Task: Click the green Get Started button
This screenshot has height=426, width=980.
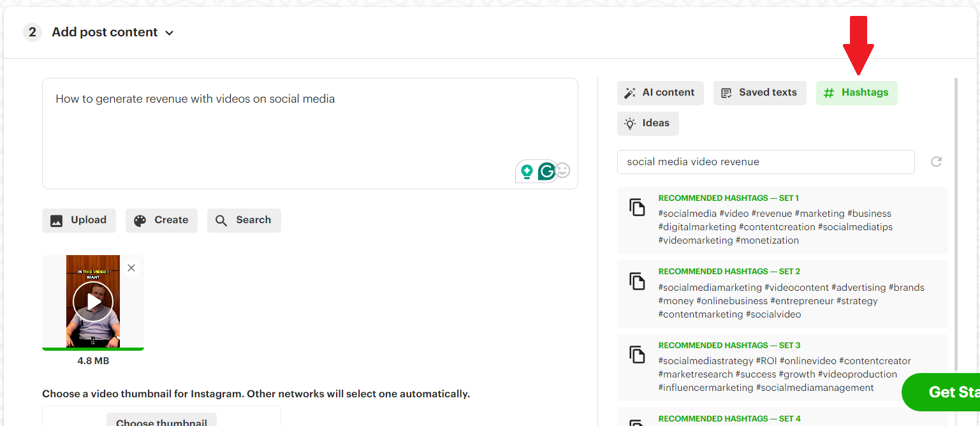Action: click(941, 392)
